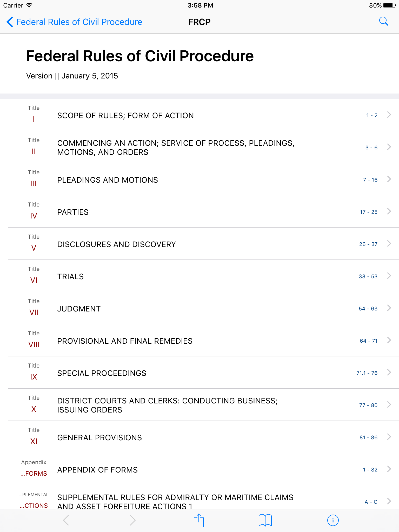
Task: Tap the 3:58 PM clock
Action: 200,5
